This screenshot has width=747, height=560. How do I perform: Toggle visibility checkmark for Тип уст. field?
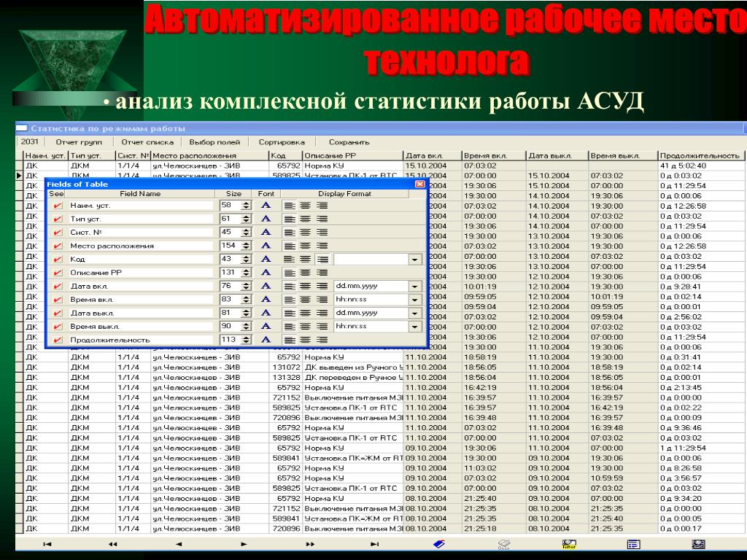[58, 219]
